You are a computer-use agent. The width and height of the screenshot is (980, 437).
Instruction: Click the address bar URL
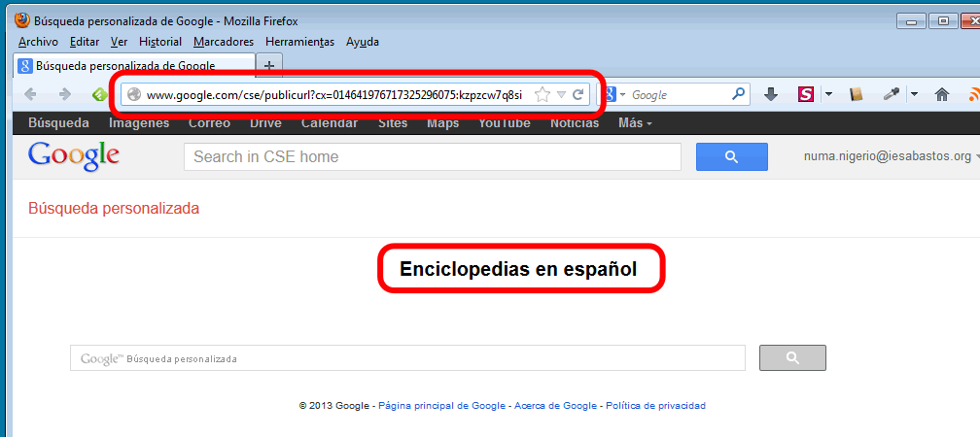coord(334,95)
